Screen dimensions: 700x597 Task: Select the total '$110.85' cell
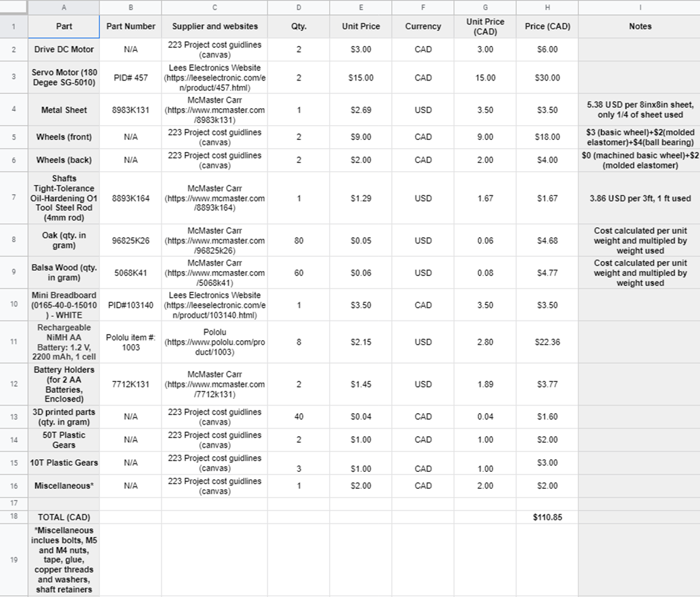[x=547, y=517]
